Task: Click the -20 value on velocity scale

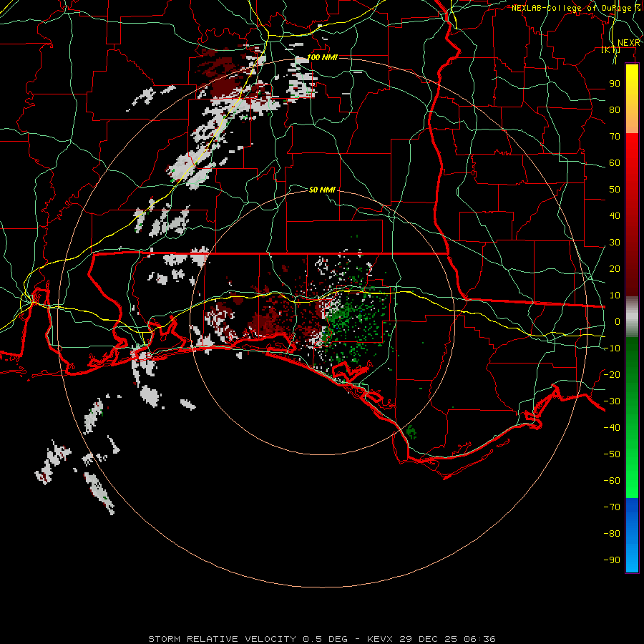Action: coord(612,374)
